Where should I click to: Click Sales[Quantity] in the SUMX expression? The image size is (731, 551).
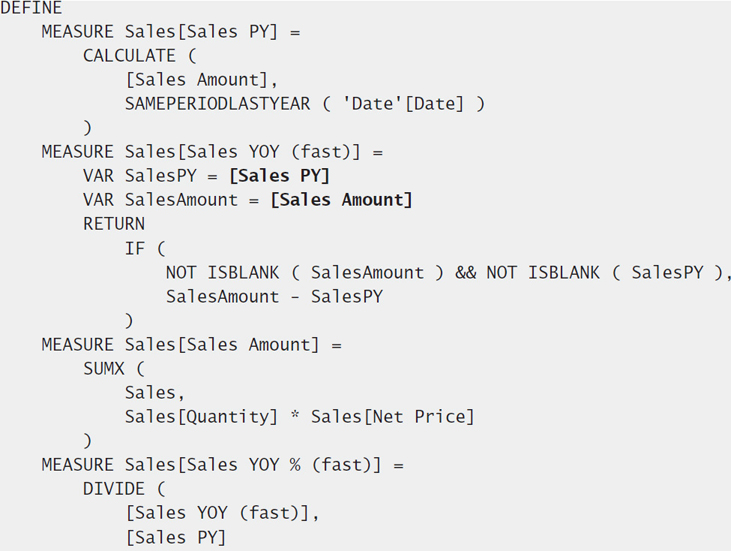point(201,417)
